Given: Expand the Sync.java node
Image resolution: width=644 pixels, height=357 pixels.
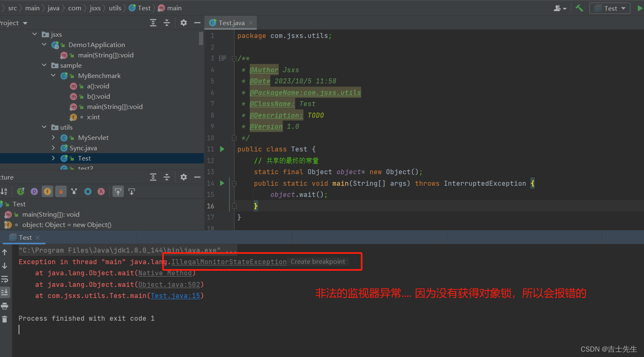Looking at the screenshot, I should point(53,148).
